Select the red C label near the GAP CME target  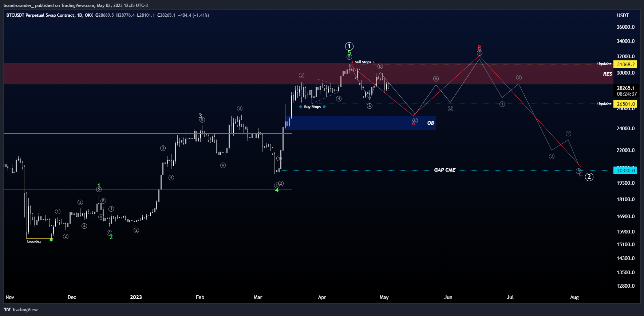click(581, 174)
